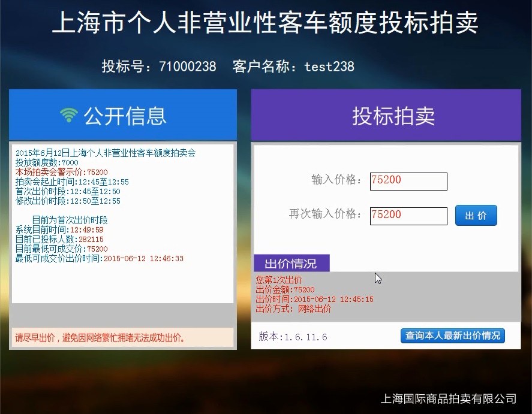The width and height of the screenshot is (532, 414).
Task: Click the notice 请尽早出价,避免因网络繁忙拥堵无法成功出价
Action: (100, 338)
